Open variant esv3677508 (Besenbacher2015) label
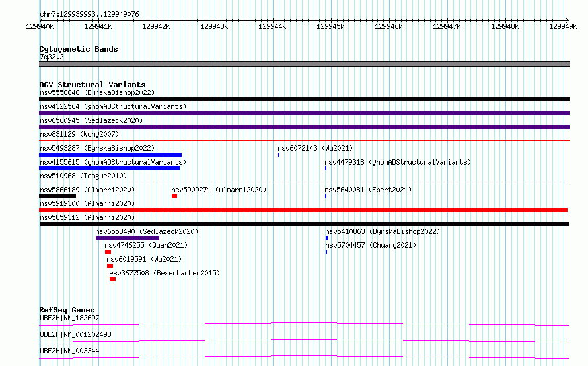Screen dimensions: 588x366 (x=165, y=273)
